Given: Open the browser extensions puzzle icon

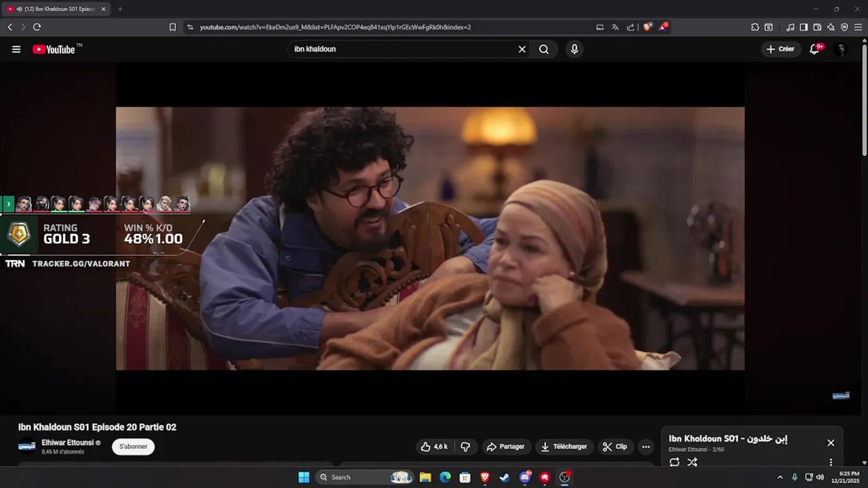Looking at the screenshot, I should click(755, 27).
